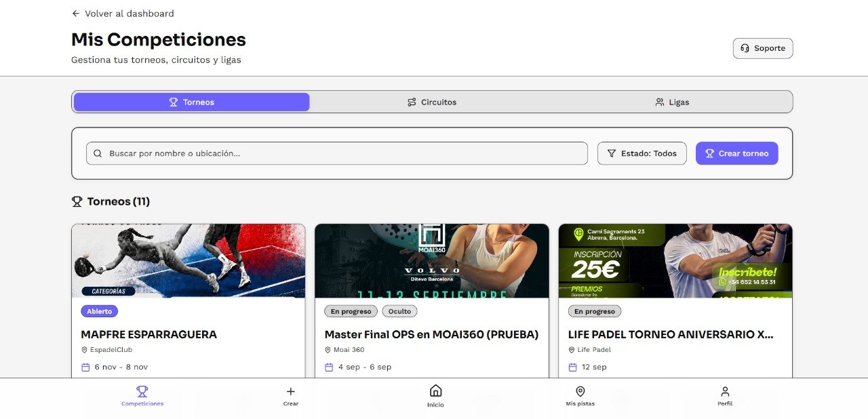Switch to the Torneos tab
The width and height of the screenshot is (868, 419).
tap(191, 102)
